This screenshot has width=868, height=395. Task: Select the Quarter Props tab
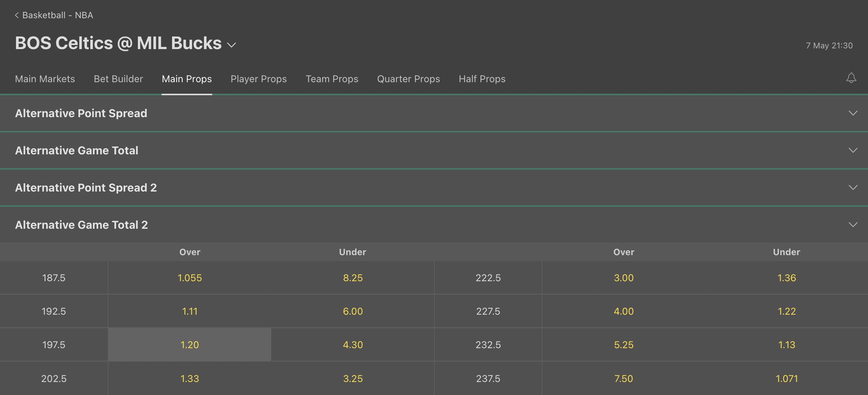tap(408, 79)
